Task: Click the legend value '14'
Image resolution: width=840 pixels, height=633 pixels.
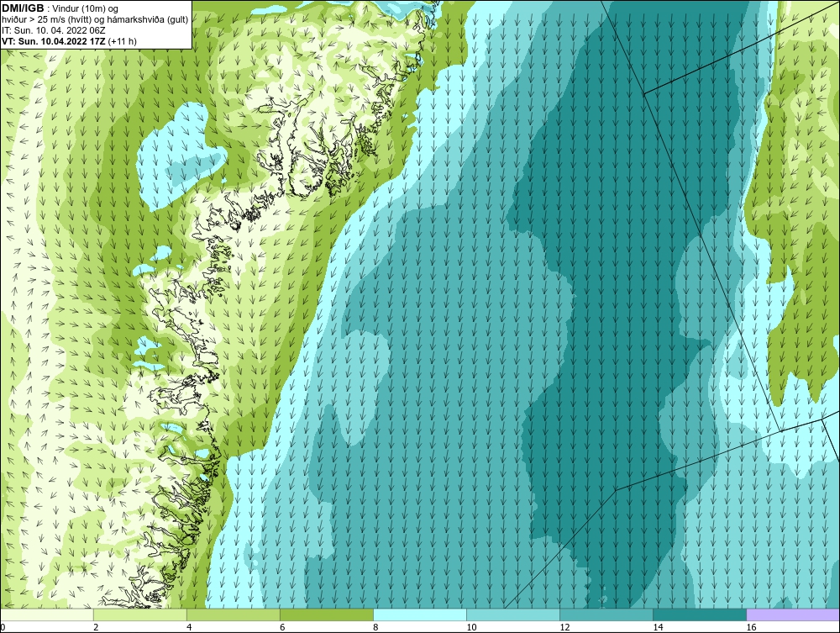Action: coord(658,627)
